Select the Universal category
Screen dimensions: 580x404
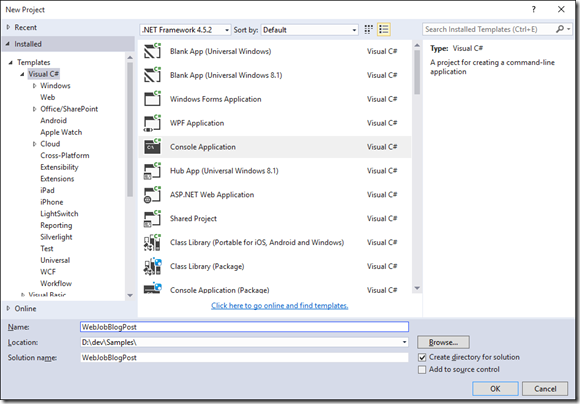click(x=55, y=260)
